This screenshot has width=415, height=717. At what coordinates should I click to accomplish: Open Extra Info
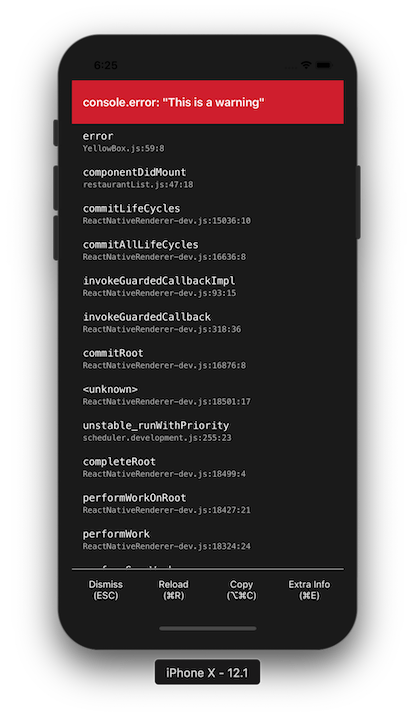click(309, 590)
